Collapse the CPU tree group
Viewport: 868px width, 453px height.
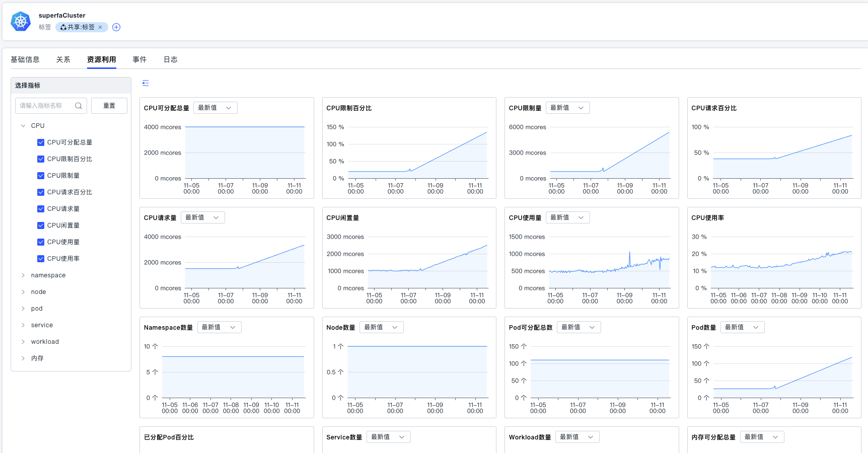pos(23,126)
